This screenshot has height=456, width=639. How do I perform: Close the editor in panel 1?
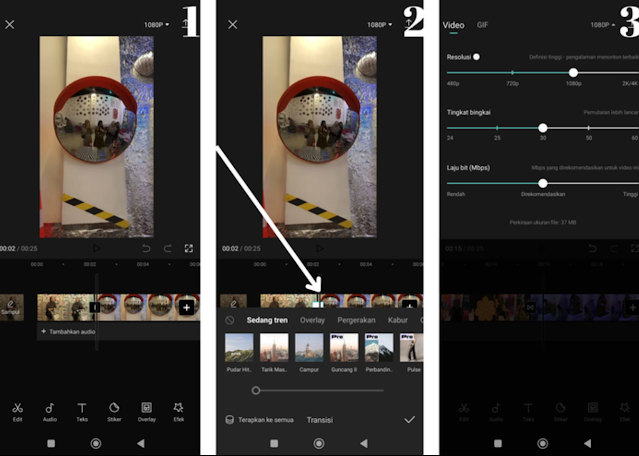click(x=9, y=24)
